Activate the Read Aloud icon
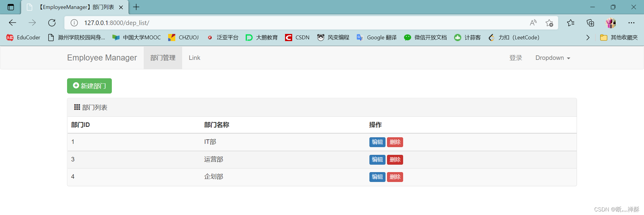Viewport: 644px width, 215px height. [533, 23]
